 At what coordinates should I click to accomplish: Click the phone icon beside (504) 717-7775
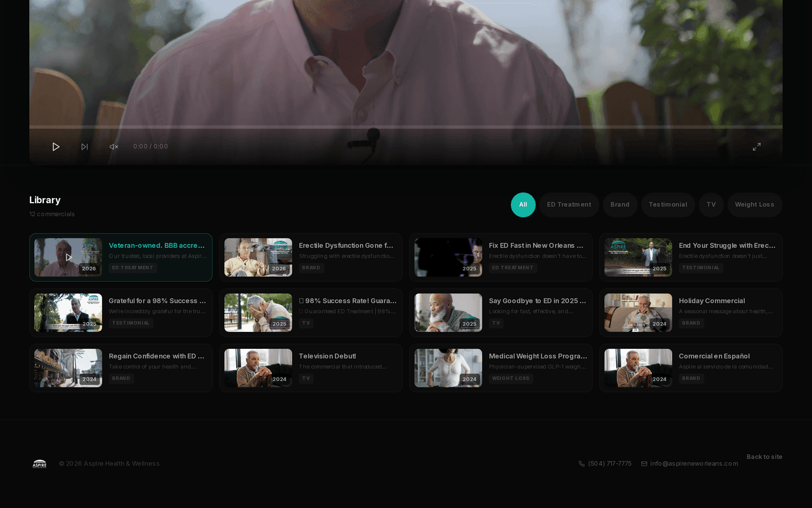click(x=581, y=463)
